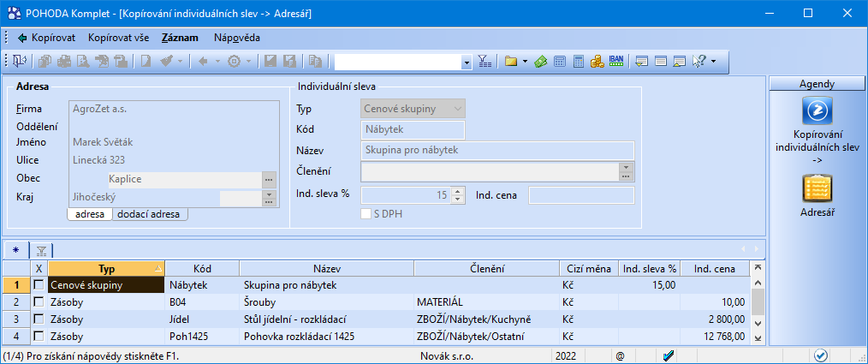Click the IBAN toolbar icon
Image resolution: width=868 pixels, height=364 pixels.
coord(615,61)
